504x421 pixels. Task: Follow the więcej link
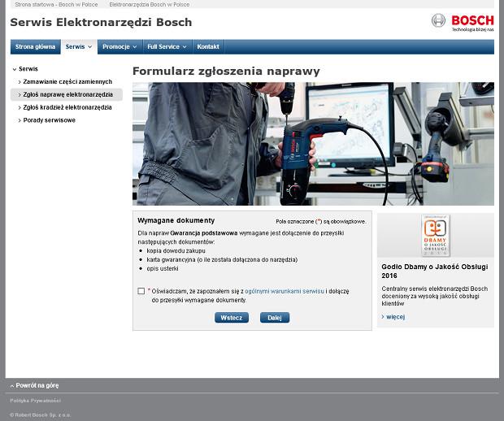pos(393,317)
